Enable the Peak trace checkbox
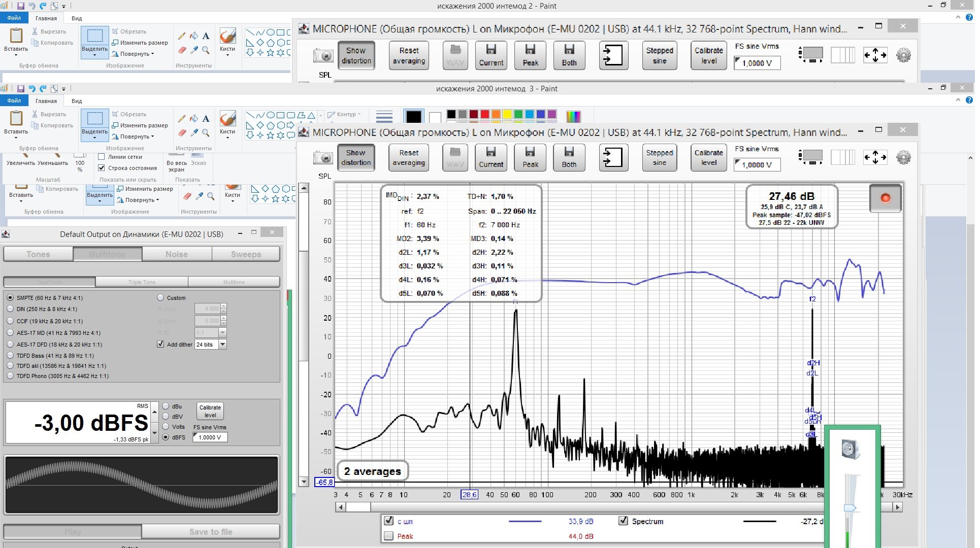The height and width of the screenshot is (548, 980). coord(389,536)
